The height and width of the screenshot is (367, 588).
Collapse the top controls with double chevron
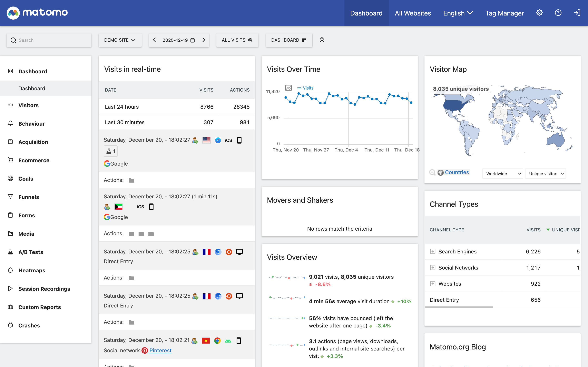[322, 40]
